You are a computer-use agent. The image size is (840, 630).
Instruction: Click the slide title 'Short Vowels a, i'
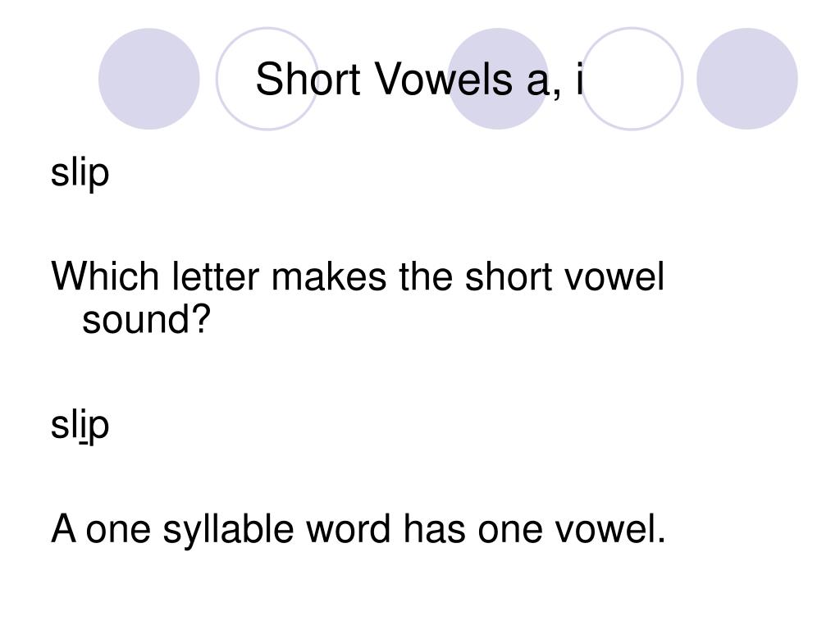click(x=419, y=80)
